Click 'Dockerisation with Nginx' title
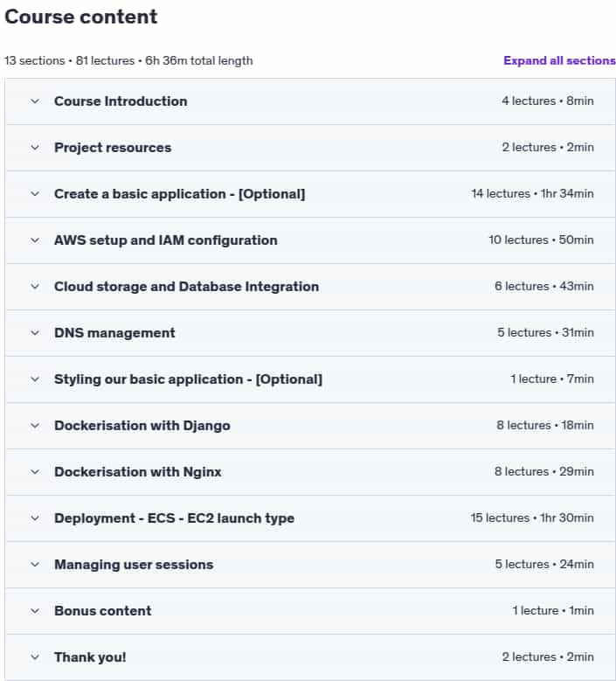This screenshot has width=616, height=681. point(138,472)
